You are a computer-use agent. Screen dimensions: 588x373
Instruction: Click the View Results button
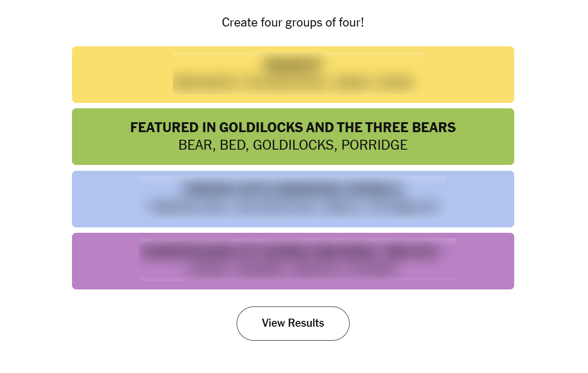[293, 323]
